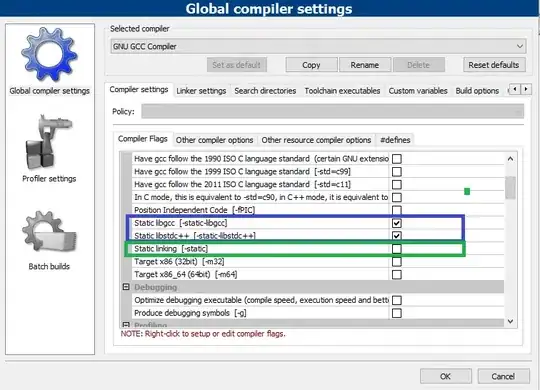Switch to the Toolchain executables tab
This screenshot has height=390, width=540.
342,91
